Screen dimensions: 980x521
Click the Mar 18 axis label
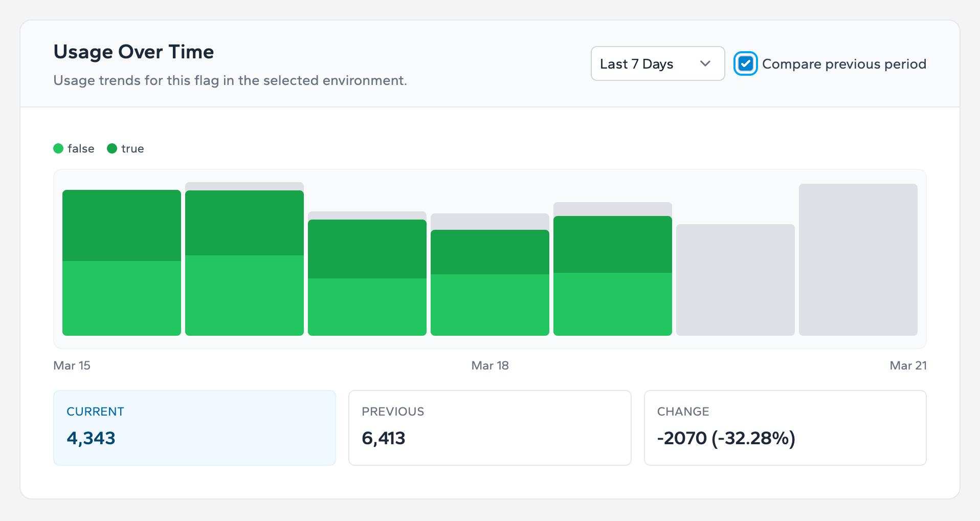coord(489,365)
